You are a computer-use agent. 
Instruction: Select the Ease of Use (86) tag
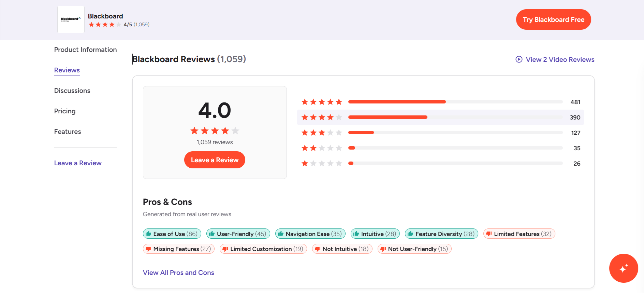click(172, 234)
